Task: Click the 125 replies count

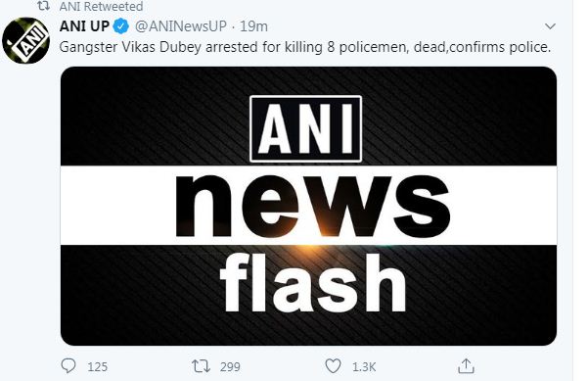Action: 98,366
